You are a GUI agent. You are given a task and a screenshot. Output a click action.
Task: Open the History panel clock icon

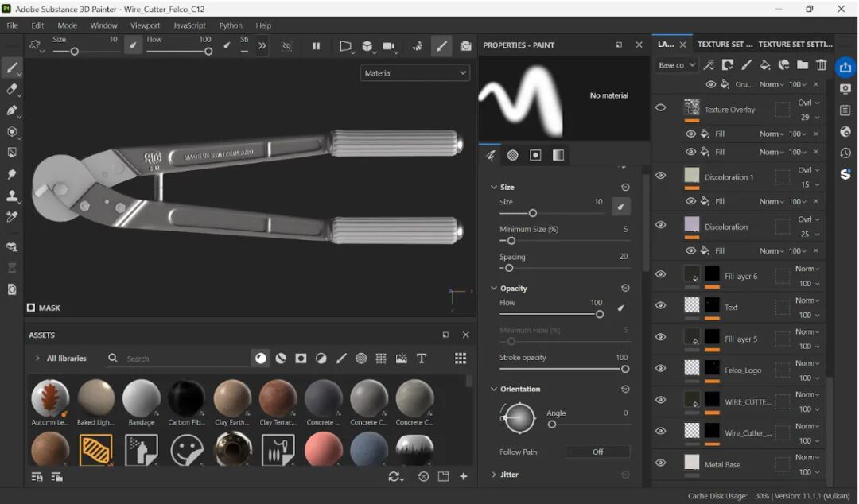coord(845,153)
